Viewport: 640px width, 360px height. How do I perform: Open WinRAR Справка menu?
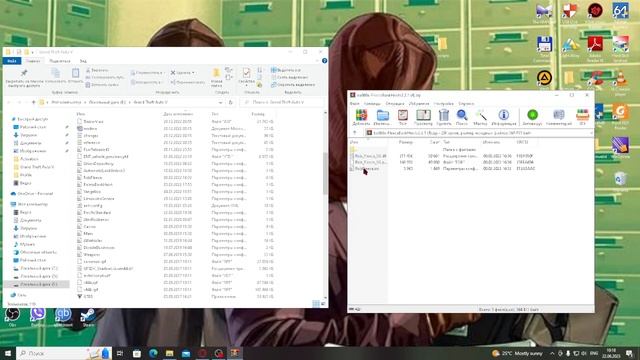466,104
